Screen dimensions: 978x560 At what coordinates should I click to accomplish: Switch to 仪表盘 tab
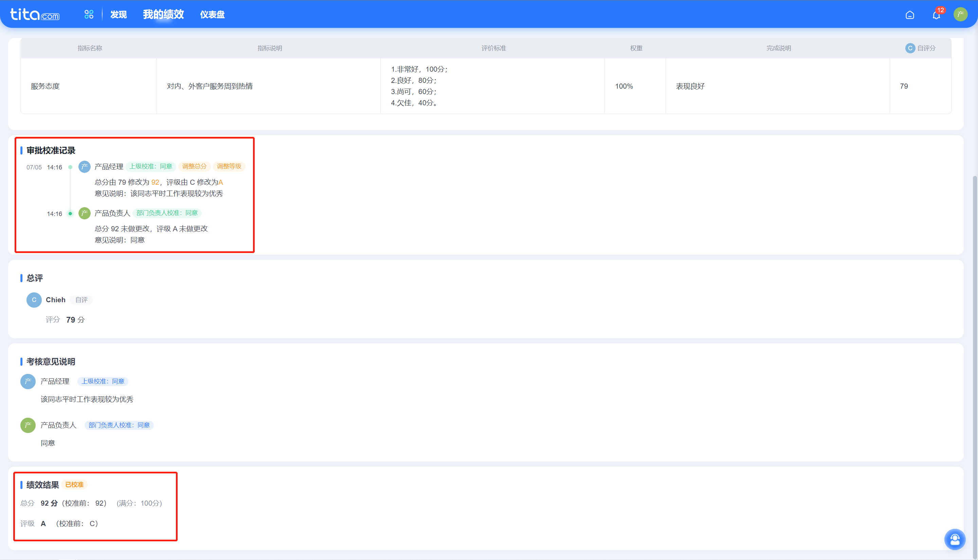coord(212,15)
